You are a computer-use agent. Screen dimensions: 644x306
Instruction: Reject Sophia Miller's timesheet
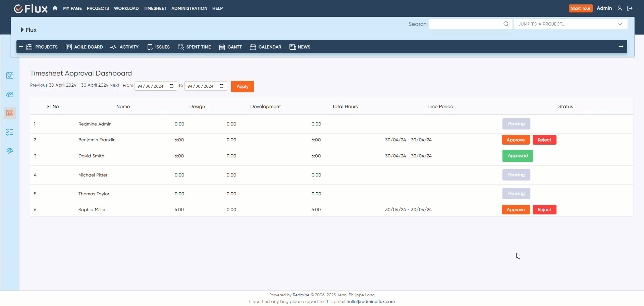(544, 209)
